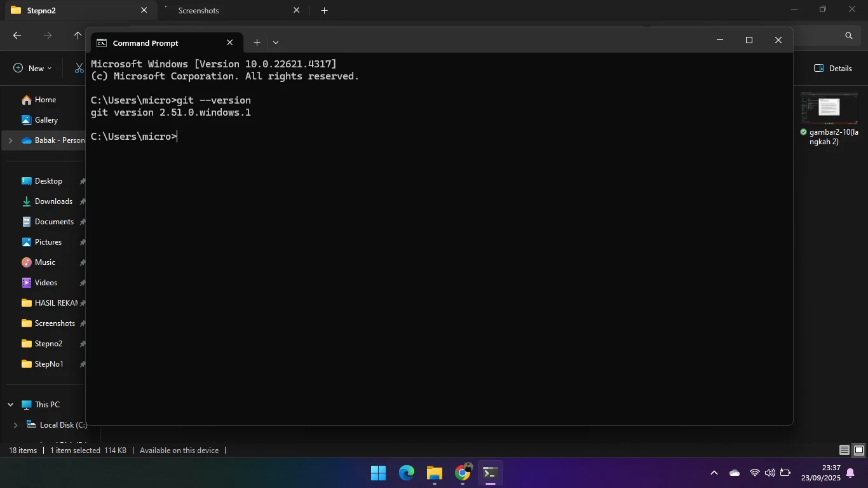
Task: Collapse the This PC tree node
Action: (x=10, y=405)
